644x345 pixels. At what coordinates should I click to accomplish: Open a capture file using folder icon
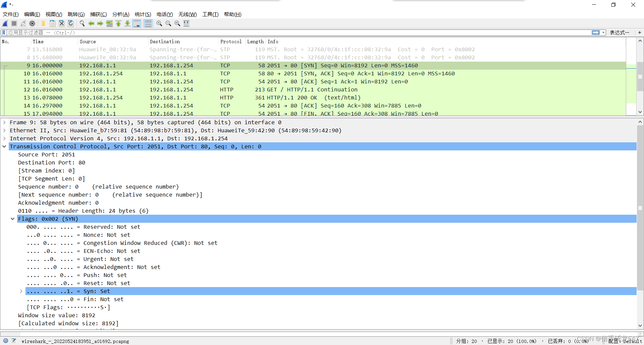(43, 23)
